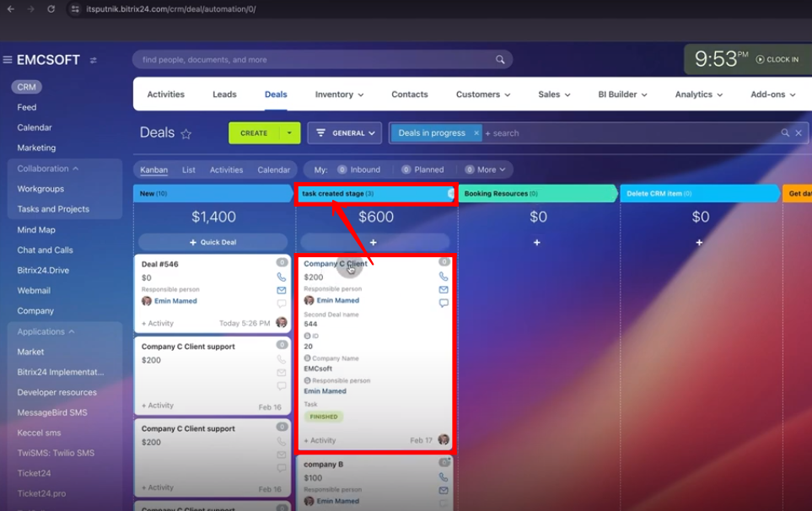Open the global search magnifier at the top

pos(500,60)
